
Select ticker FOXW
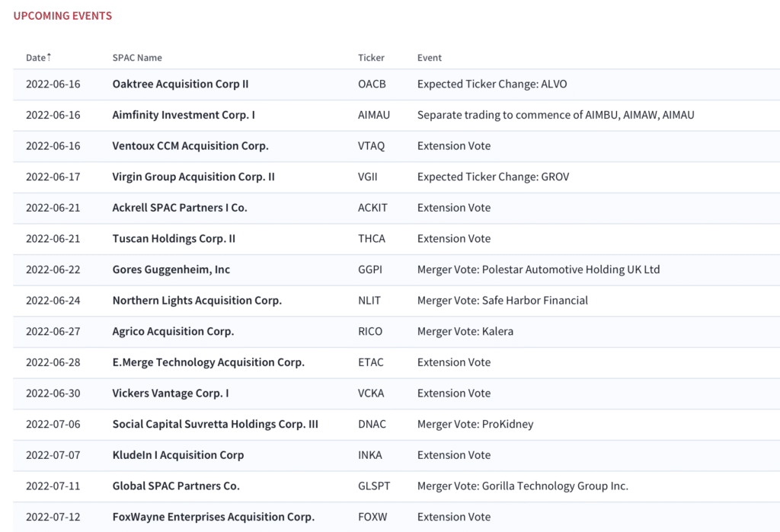(x=372, y=517)
